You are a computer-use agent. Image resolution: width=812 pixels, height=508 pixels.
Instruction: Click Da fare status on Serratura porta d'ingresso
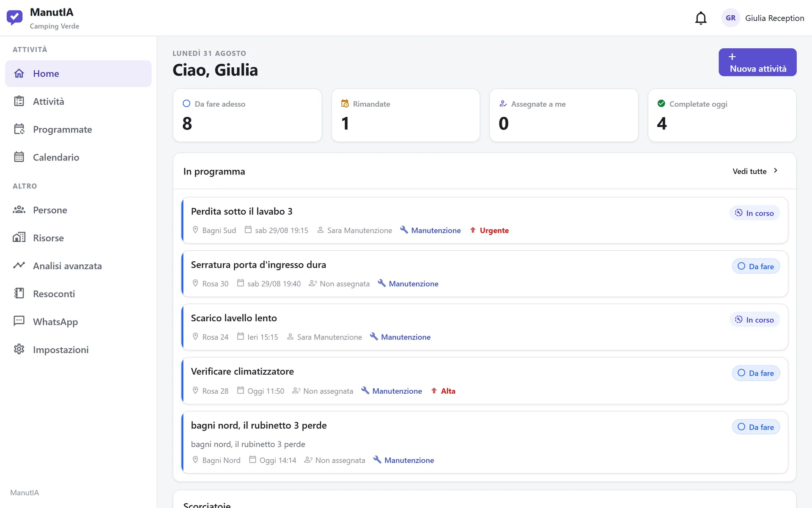(756, 266)
